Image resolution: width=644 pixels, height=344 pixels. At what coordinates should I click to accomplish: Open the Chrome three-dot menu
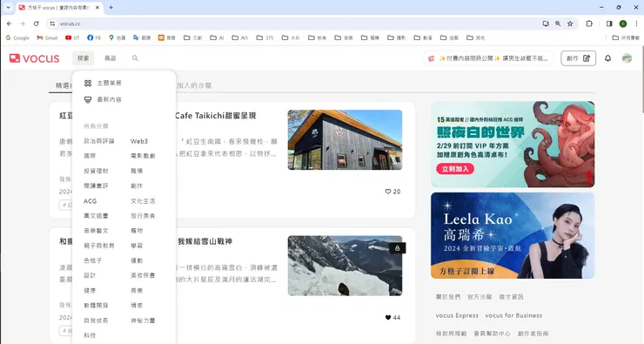click(636, 24)
